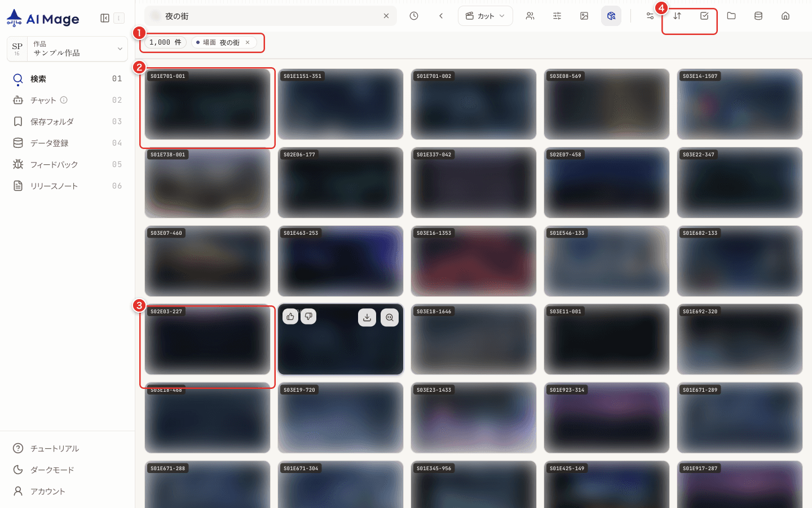Click the AI Mage logo

[x=43, y=19]
